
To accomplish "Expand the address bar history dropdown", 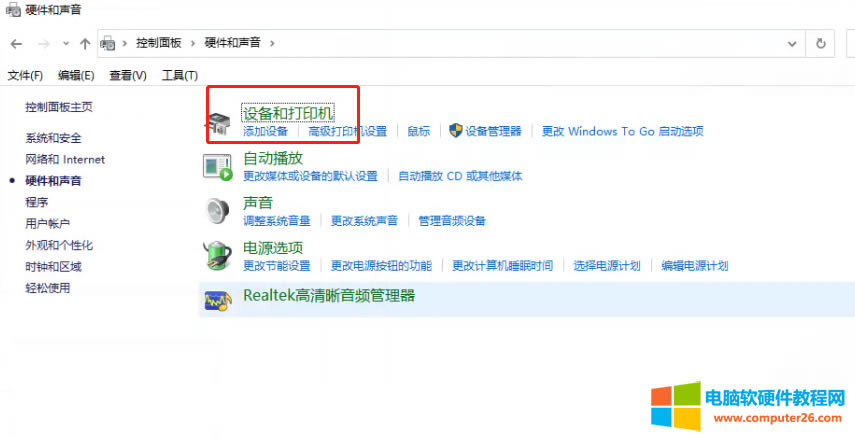I will click(792, 44).
